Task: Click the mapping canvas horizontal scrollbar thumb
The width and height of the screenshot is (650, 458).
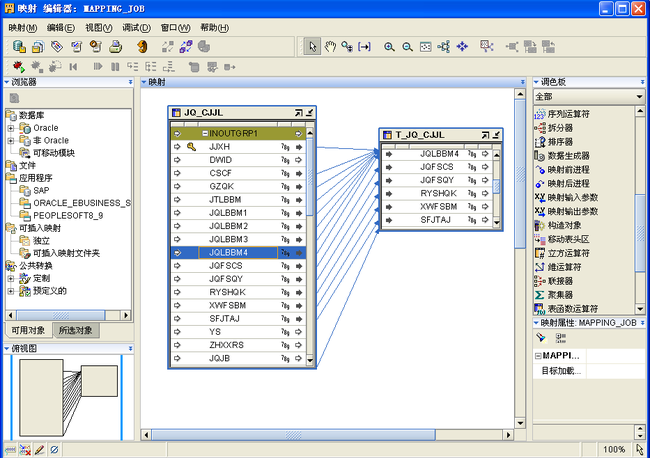Action: 293,435
